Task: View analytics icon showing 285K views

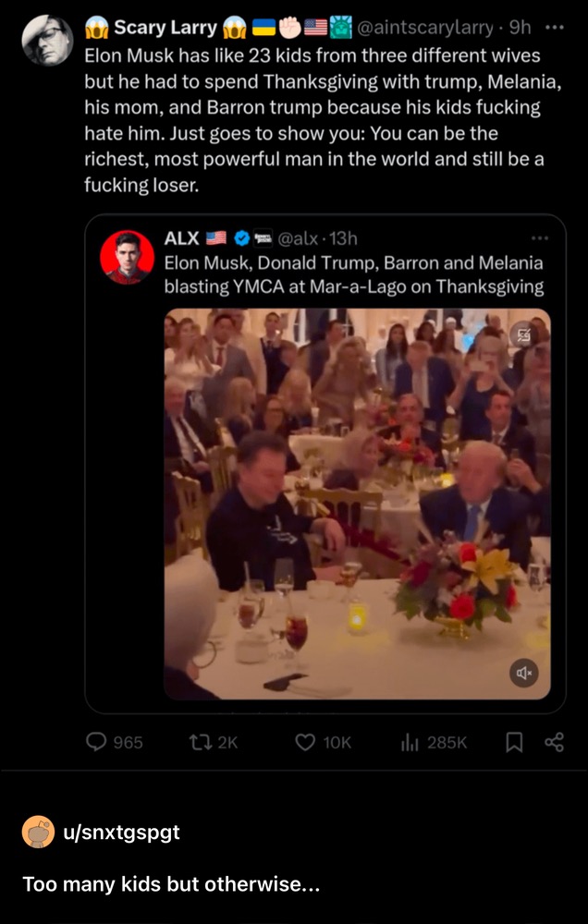Action: click(x=410, y=742)
